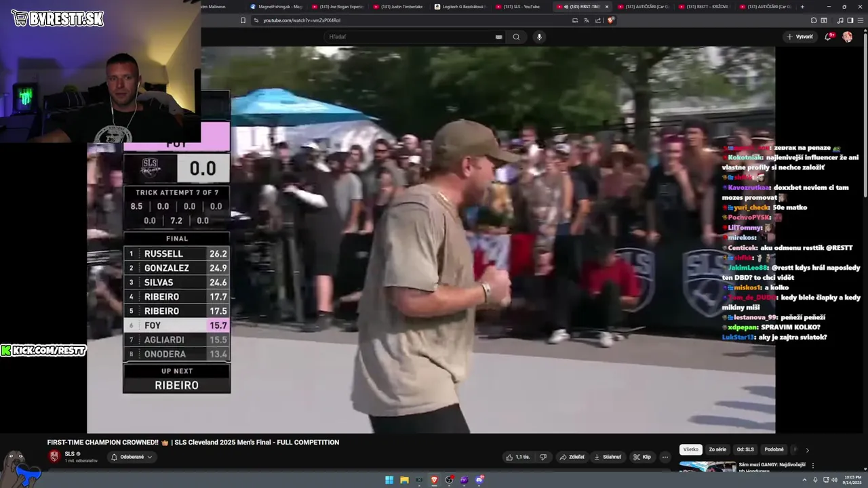Open File Explorer from the taskbar

coord(404,480)
